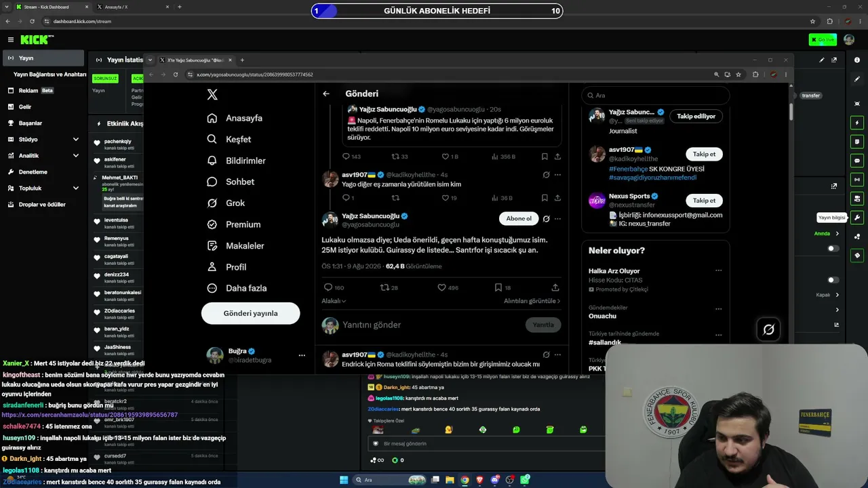This screenshot has height=488, width=868.
Task: Go back from the Gönderi page
Action: pos(326,94)
